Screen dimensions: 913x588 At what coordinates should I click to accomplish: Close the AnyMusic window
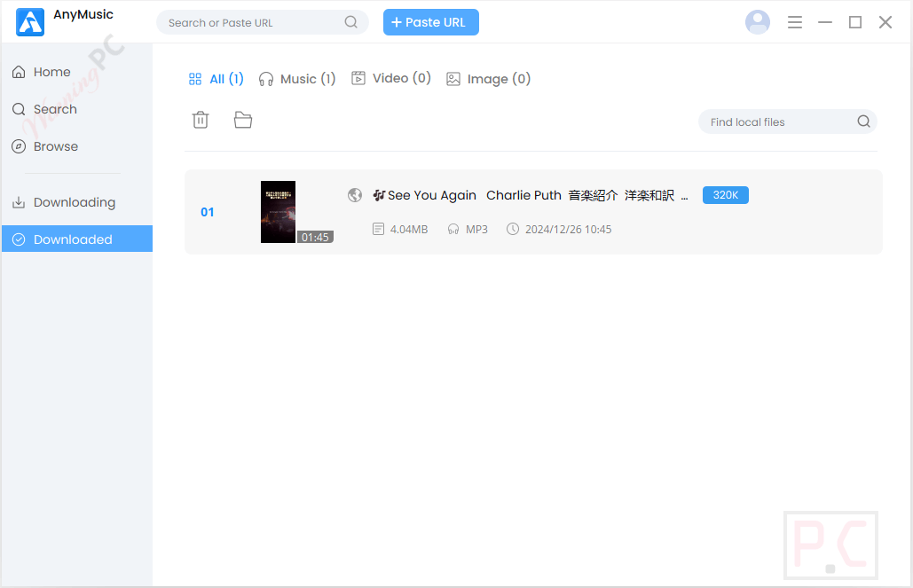tap(885, 22)
